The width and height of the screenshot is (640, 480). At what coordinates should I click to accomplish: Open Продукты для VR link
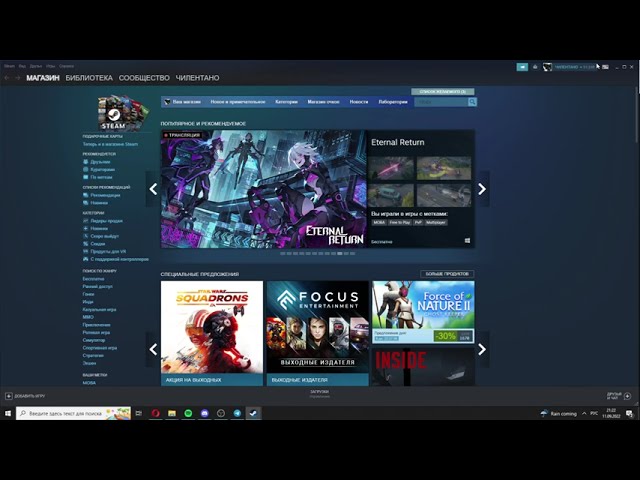[x=108, y=251]
